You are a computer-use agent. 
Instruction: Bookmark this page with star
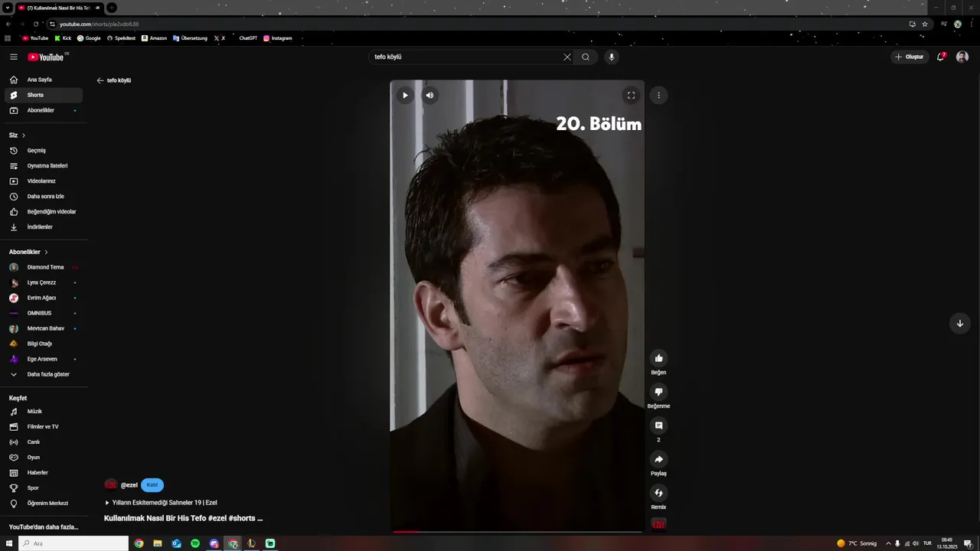[x=925, y=24]
